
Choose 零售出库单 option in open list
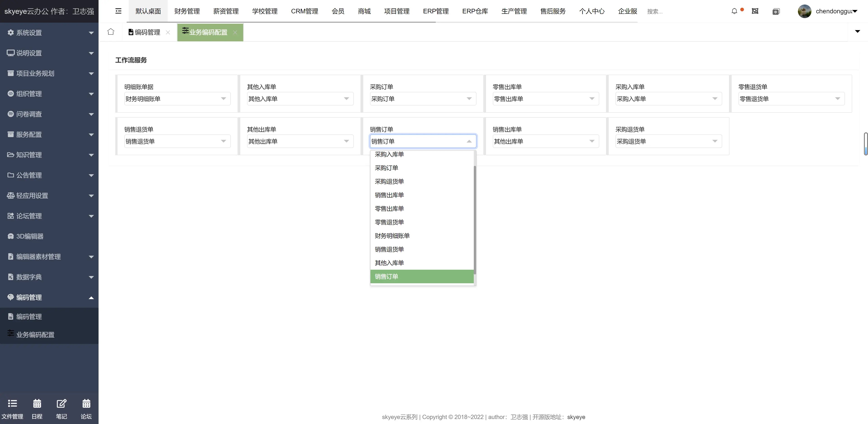(x=389, y=209)
